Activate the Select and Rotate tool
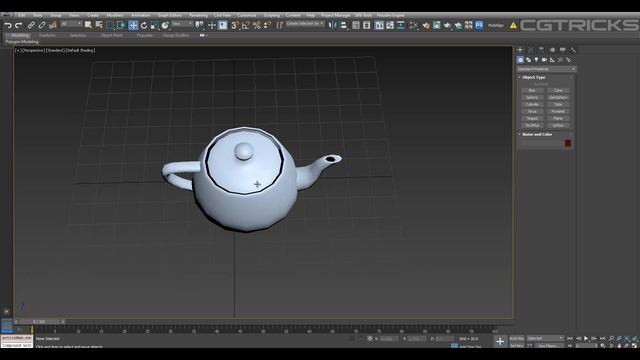Viewport: 640px width, 360px height. (x=144, y=25)
